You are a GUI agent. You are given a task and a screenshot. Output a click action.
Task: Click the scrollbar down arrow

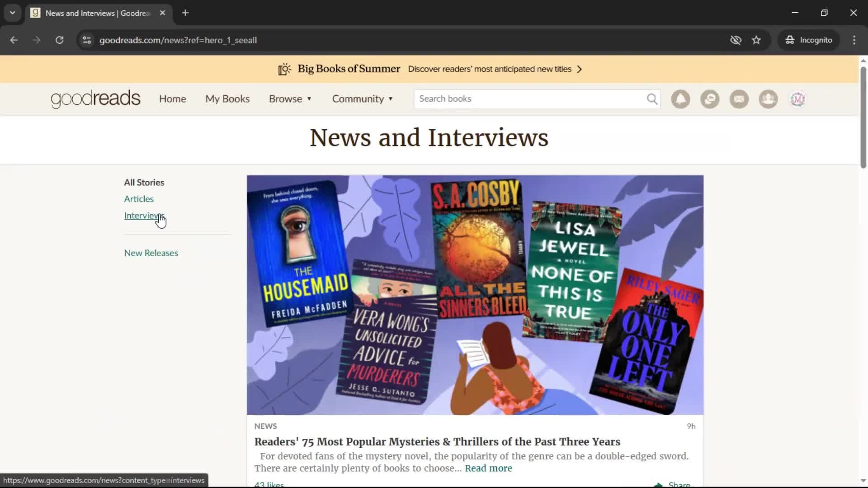click(x=863, y=481)
